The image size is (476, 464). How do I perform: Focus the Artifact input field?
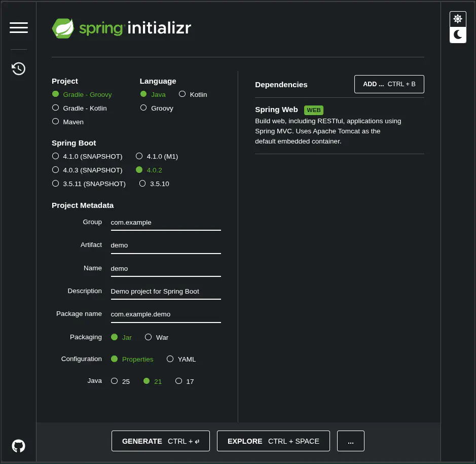point(166,245)
